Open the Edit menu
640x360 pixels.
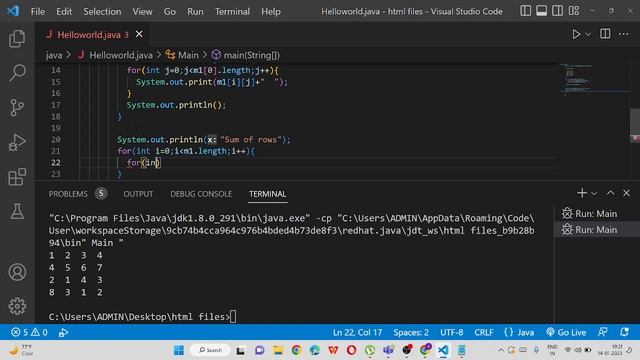64,11
